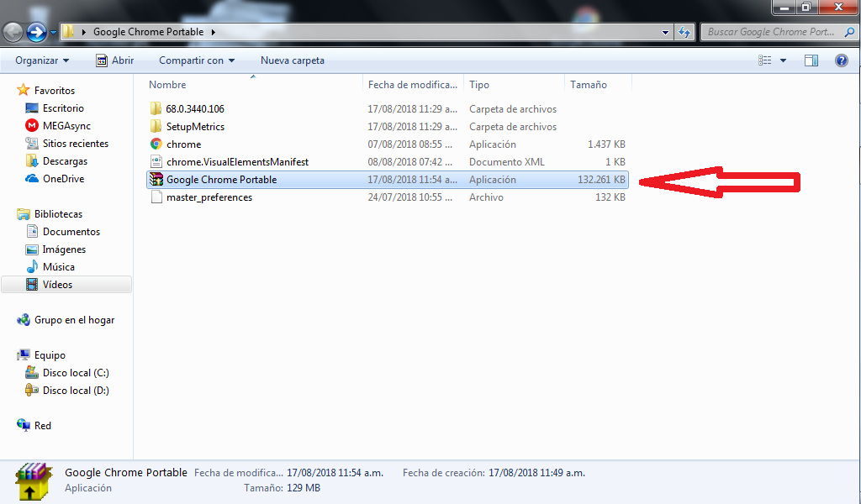Click the Disco local (D:) drive icon
Viewport: 861px width, 504px height.
pyautogui.click(x=32, y=390)
